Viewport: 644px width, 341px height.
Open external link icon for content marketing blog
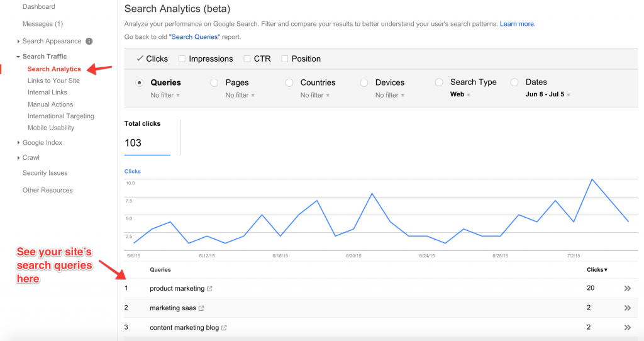(224, 328)
